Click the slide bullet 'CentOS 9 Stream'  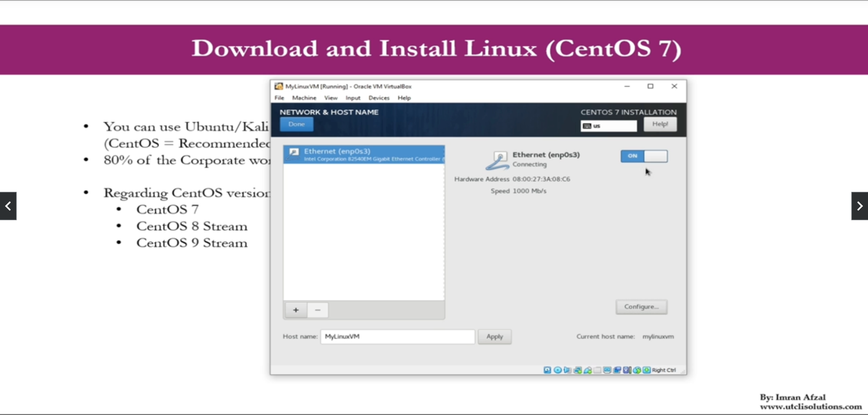tap(192, 243)
